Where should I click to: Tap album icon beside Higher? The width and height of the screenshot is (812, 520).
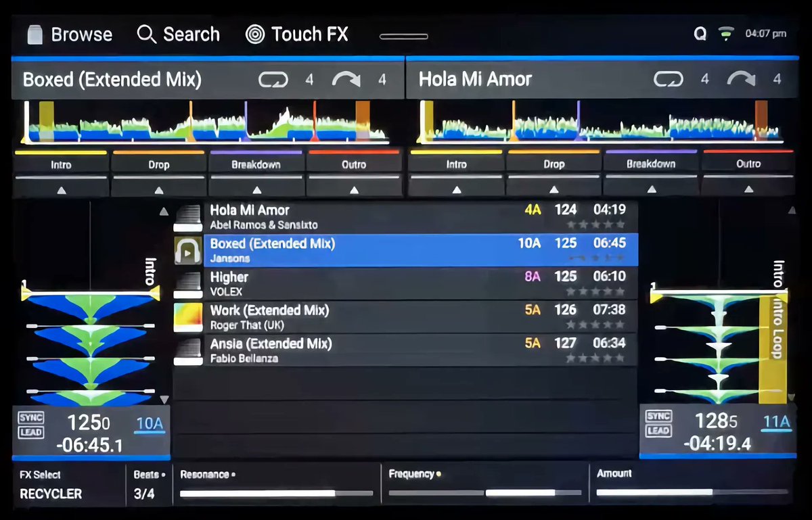188,284
